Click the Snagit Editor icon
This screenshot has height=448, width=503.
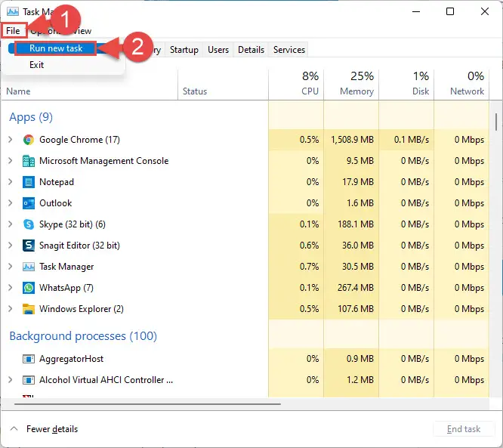29,246
